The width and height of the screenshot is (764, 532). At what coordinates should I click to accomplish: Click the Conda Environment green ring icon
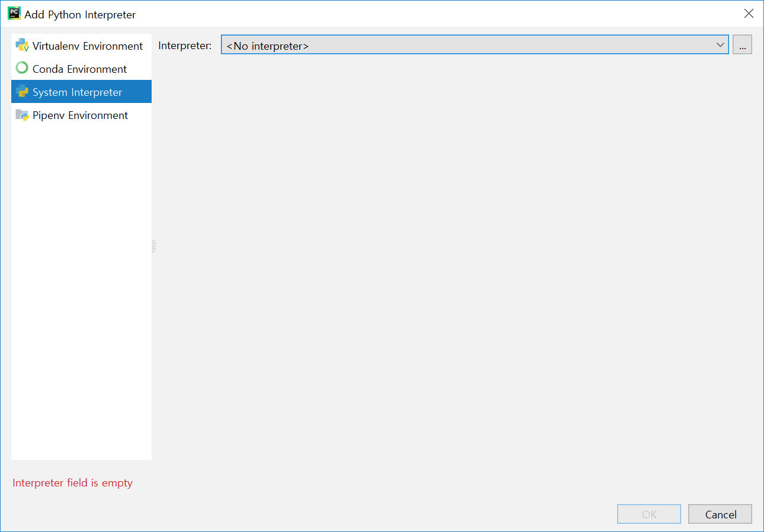click(22, 69)
